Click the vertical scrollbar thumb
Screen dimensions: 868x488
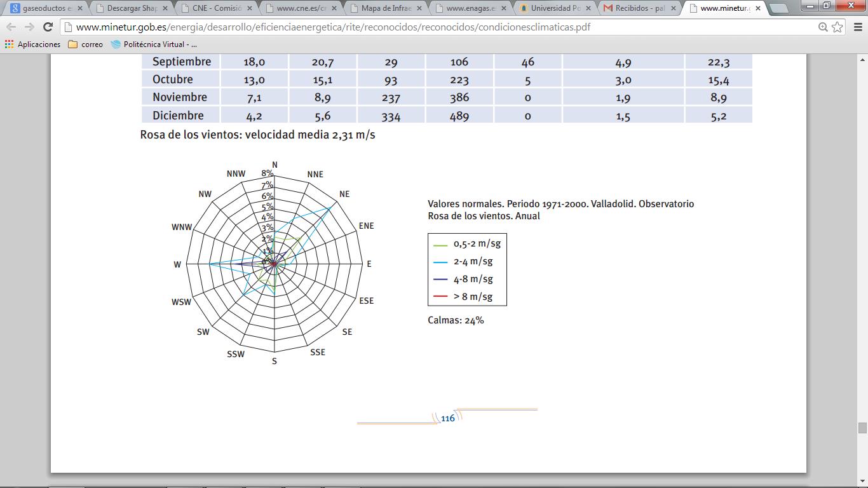click(x=862, y=428)
